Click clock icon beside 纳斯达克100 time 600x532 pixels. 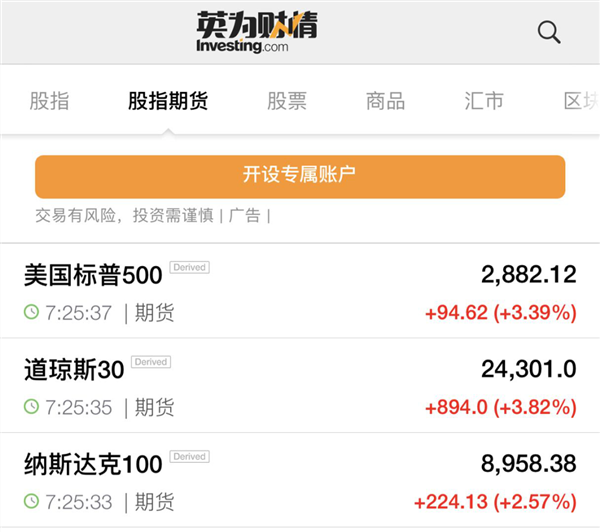pos(31,501)
